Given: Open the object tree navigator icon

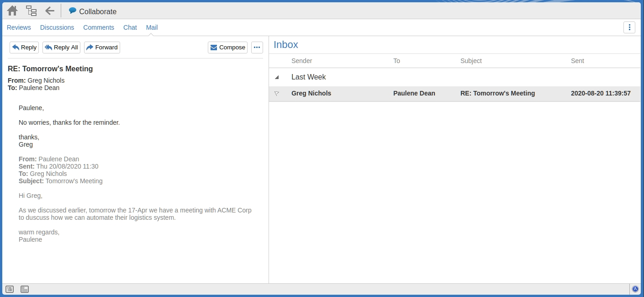Looking at the screenshot, I should point(31,11).
